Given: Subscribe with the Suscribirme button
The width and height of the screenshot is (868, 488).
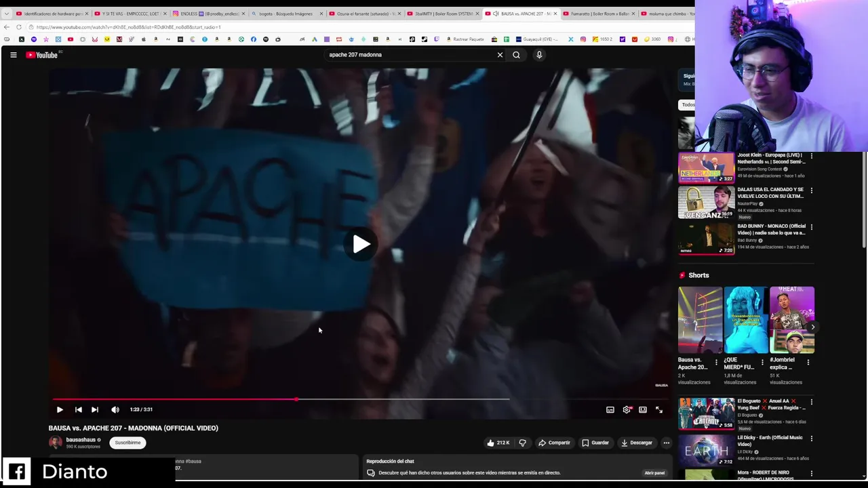Looking at the screenshot, I should point(127,443).
